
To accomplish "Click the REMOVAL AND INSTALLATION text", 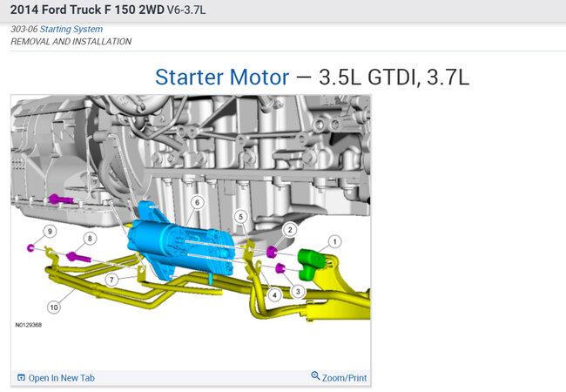I will 71,42.
